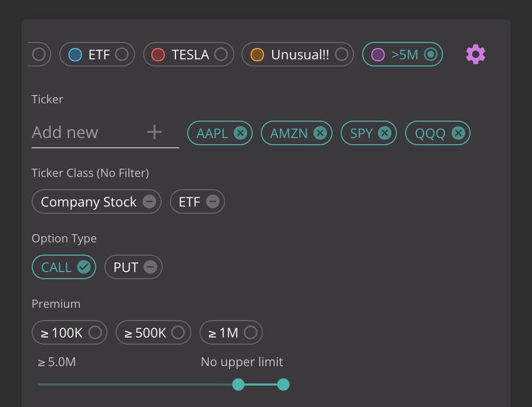532x407 pixels.
Task: Select the ≥ 100K premium option
Action: [70, 332]
